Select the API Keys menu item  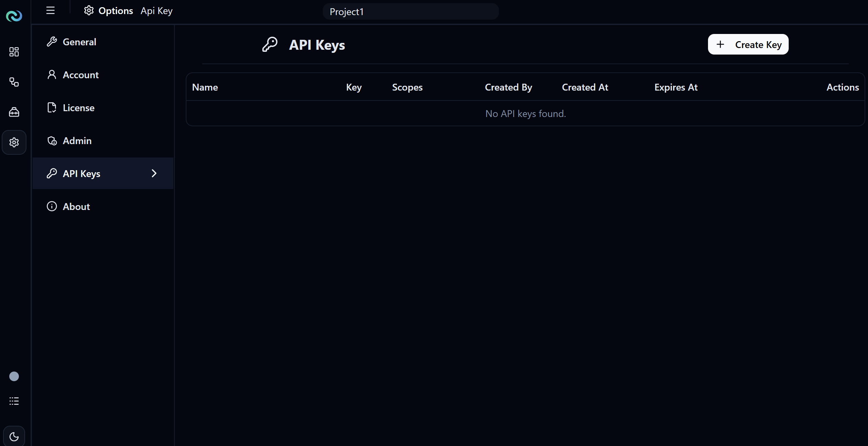point(103,174)
